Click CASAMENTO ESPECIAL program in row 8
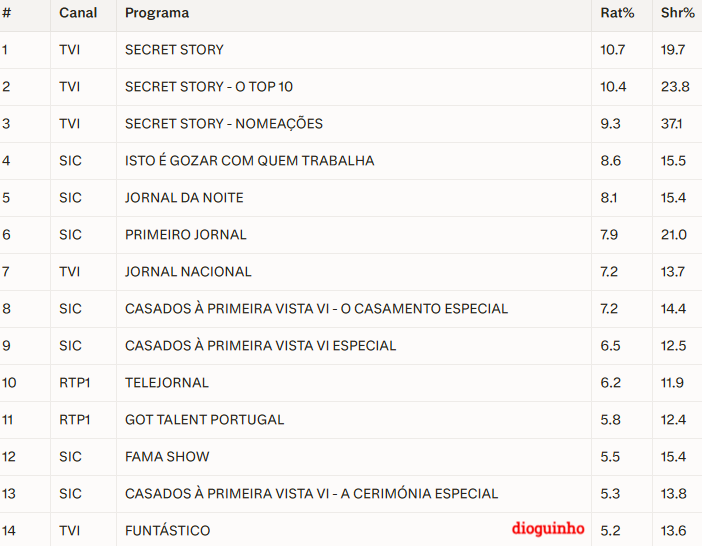The image size is (702, 546). 316,309
